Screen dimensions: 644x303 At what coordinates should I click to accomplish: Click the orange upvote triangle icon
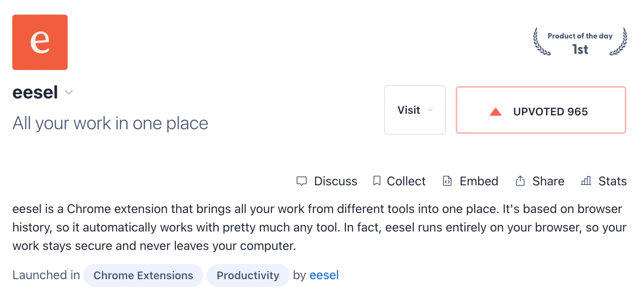pyautogui.click(x=496, y=112)
